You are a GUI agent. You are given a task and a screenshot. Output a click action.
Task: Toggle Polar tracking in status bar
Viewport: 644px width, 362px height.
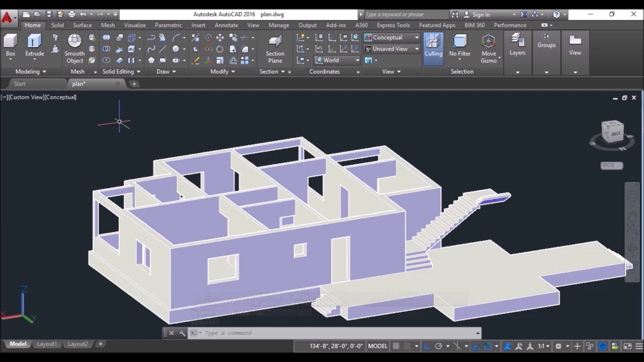(438, 346)
